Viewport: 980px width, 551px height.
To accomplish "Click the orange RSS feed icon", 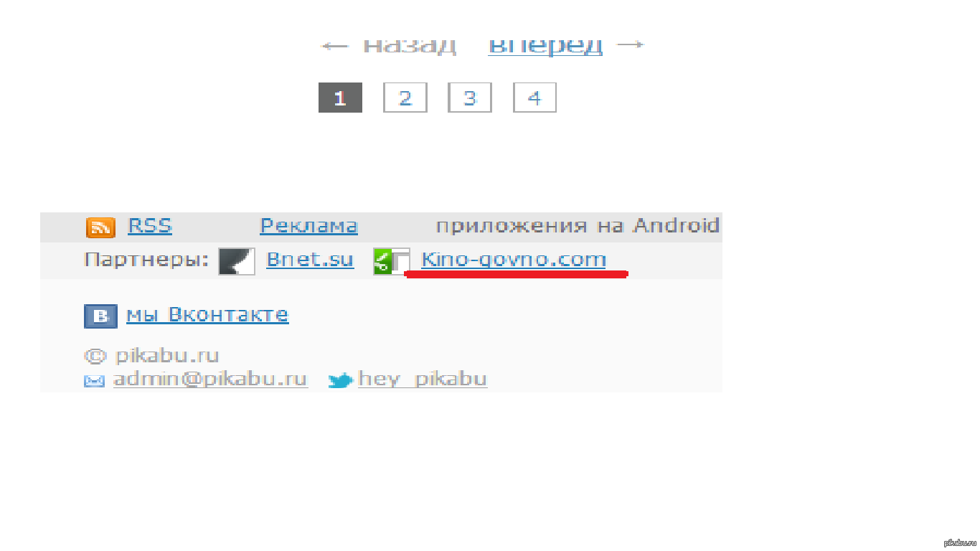I will tap(100, 227).
